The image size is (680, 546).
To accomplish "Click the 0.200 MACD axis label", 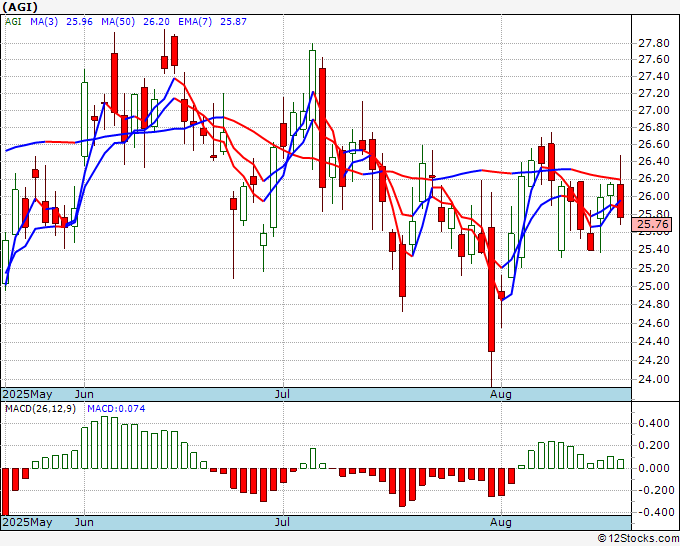I will [x=656, y=445].
